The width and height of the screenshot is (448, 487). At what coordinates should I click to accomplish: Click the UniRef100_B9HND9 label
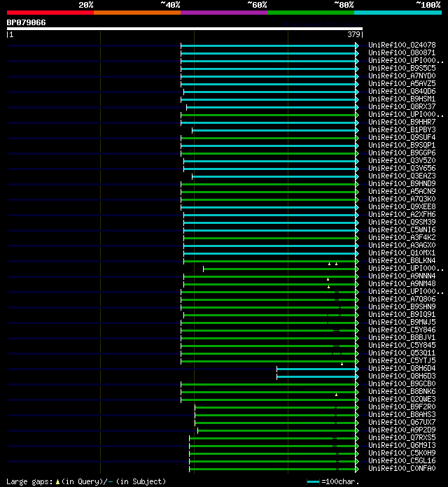coord(402,183)
